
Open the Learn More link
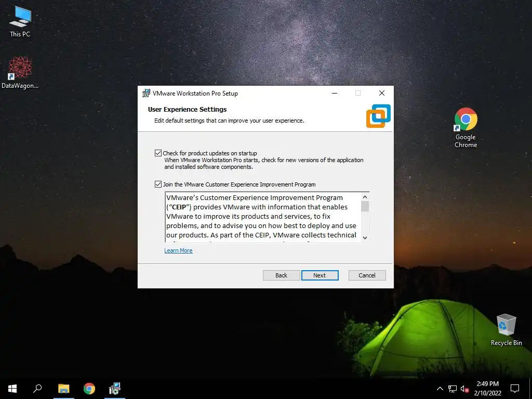tap(179, 250)
